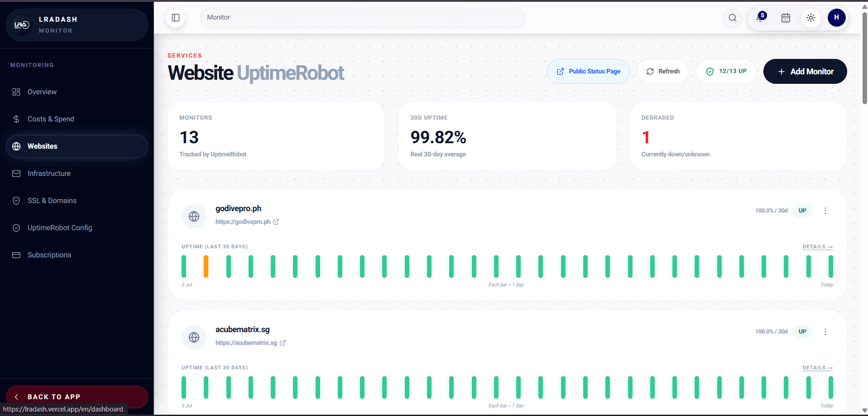The height and width of the screenshot is (416, 868).
Task: Open external link icon after https://acubematrix.sg
Action: pyautogui.click(x=283, y=343)
